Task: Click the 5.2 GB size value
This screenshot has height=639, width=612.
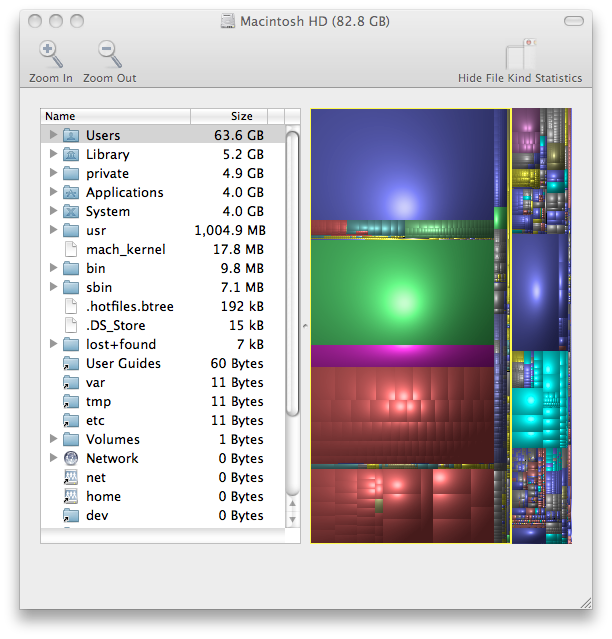Action: point(243,154)
